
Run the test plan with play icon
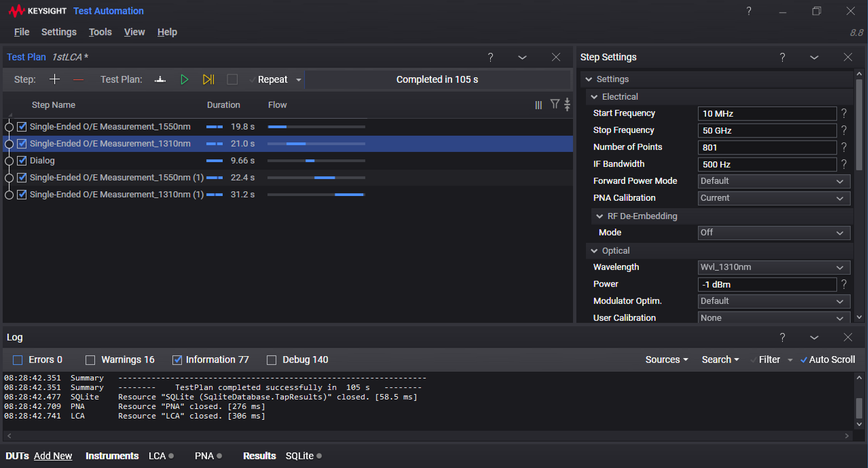click(x=184, y=79)
